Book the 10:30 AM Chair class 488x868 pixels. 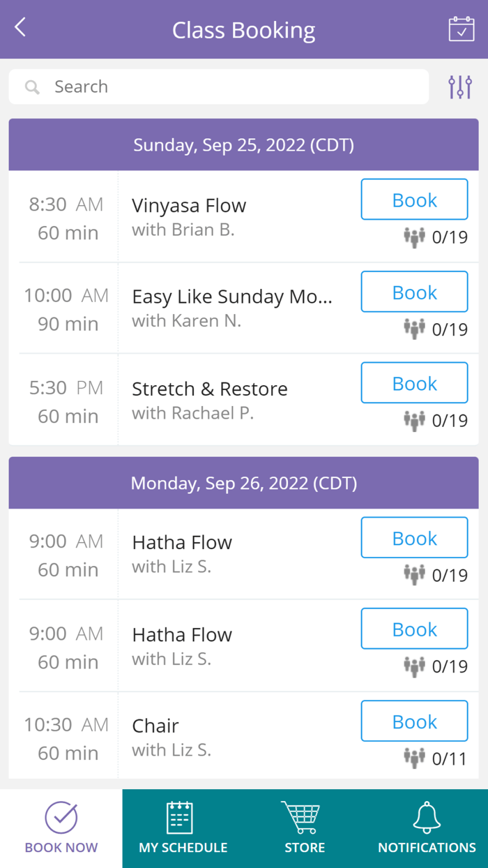click(x=414, y=720)
